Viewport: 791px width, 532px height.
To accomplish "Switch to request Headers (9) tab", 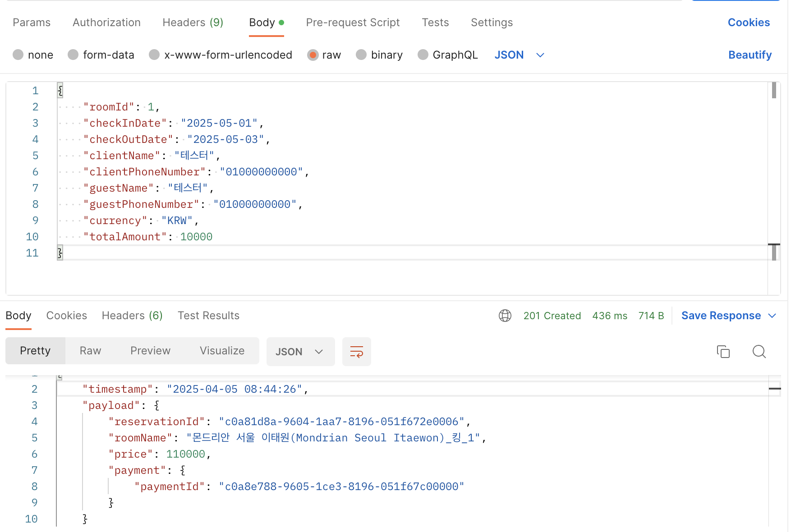I will (193, 23).
